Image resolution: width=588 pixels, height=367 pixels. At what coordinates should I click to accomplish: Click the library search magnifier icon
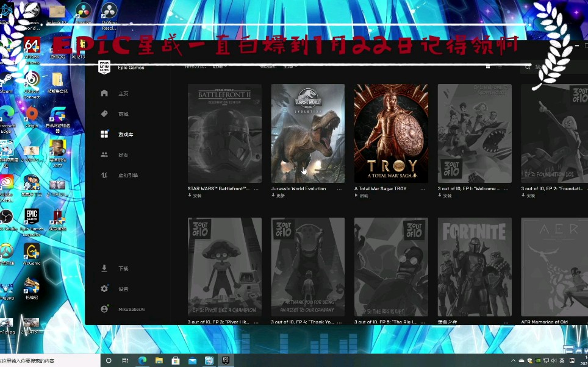point(528,67)
